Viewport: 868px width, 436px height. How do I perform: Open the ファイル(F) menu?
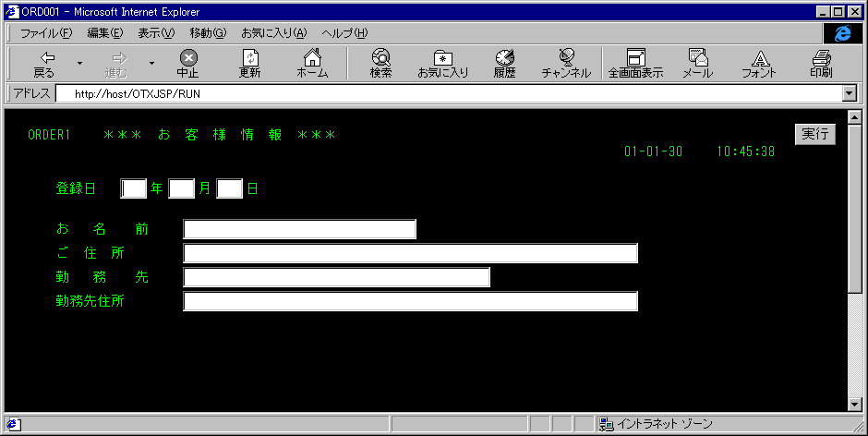pyautogui.click(x=46, y=33)
